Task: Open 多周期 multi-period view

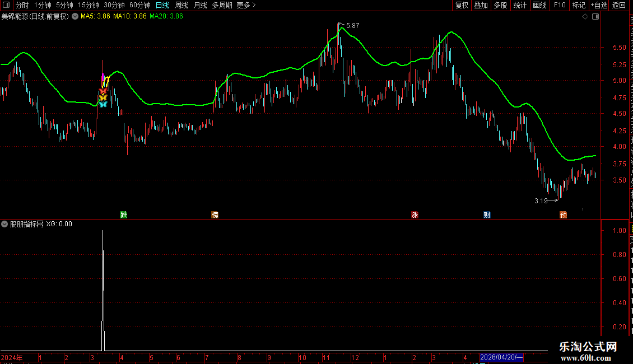Action: 222,5
